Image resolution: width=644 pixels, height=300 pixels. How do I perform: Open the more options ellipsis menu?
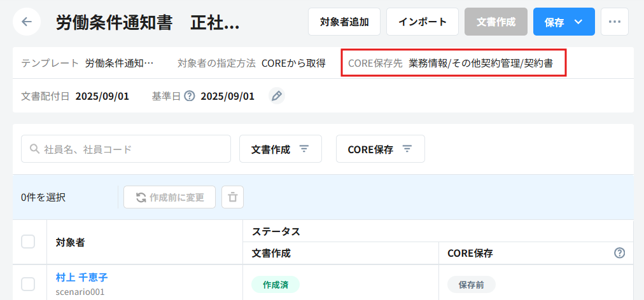pyautogui.click(x=614, y=22)
